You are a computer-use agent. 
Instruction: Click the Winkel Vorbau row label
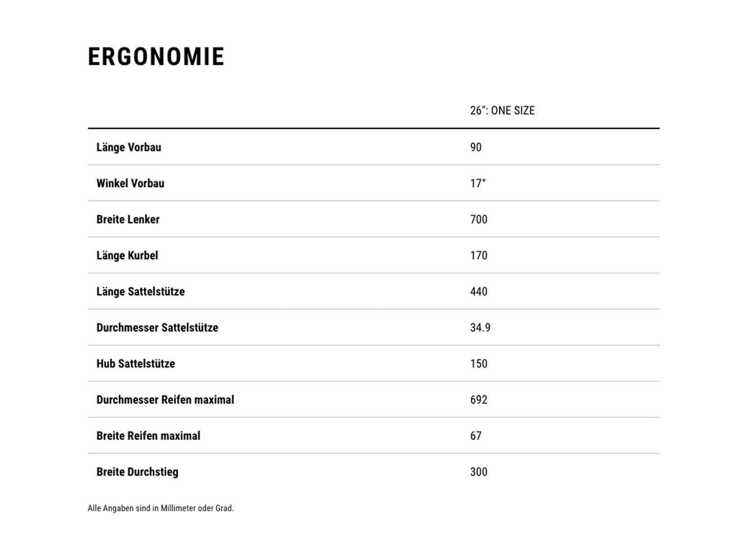pos(130,183)
